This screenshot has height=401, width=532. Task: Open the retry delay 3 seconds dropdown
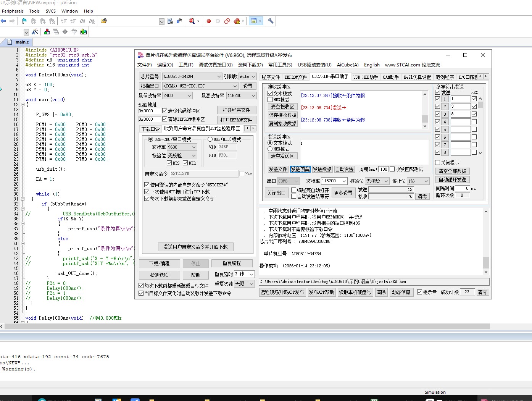(x=251, y=274)
